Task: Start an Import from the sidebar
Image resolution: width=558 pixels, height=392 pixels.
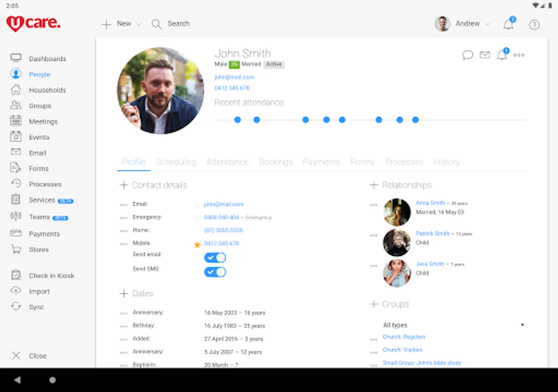Action: (39, 291)
